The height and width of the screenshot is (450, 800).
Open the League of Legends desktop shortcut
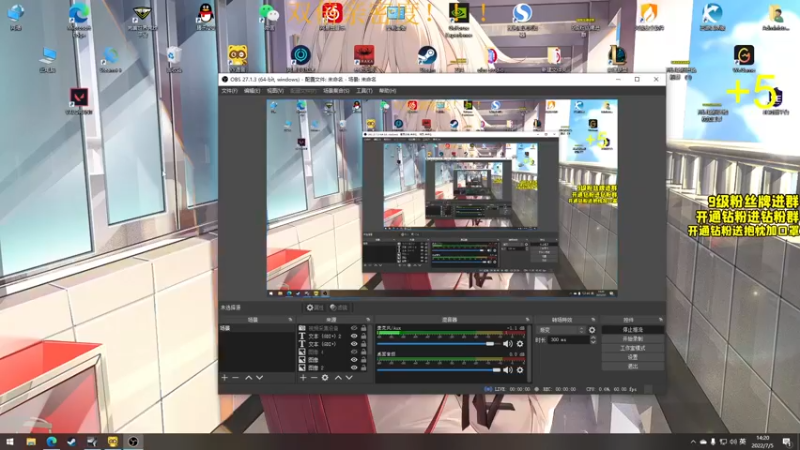[617, 57]
